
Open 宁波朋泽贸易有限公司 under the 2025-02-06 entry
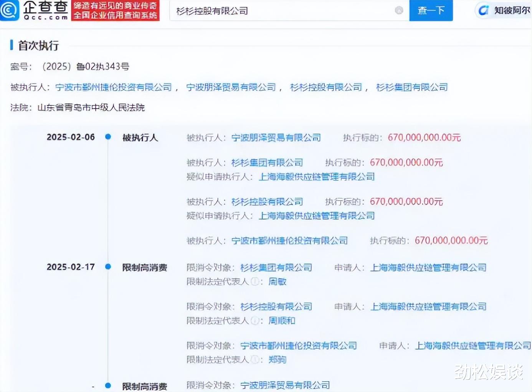(276, 138)
